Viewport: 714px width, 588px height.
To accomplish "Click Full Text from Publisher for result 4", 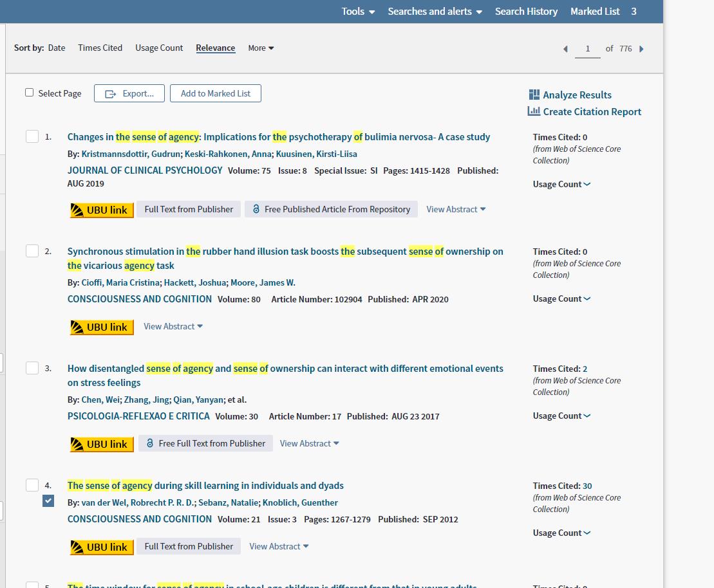I will click(189, 546).
